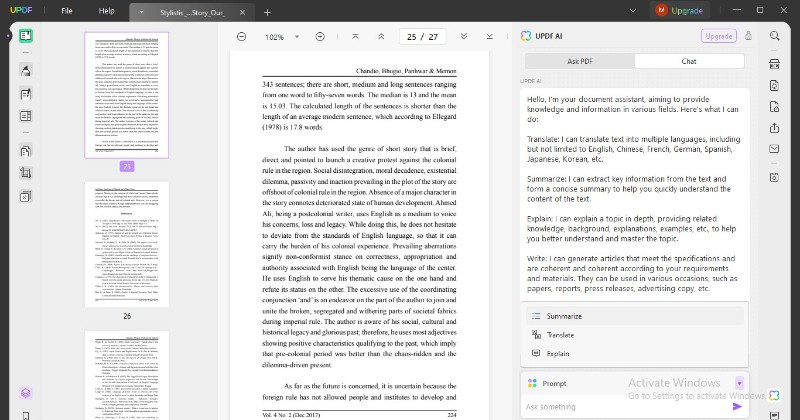Open the Share upload icon
Screen dimensions: 800x420
(x=774, y=128)
